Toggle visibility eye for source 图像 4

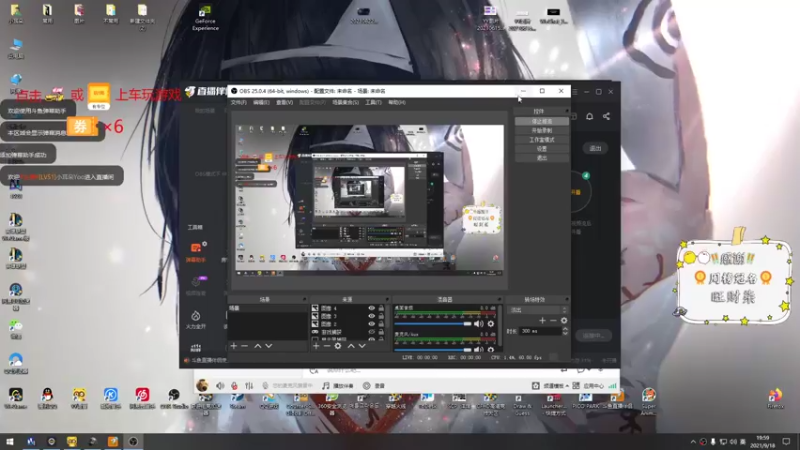(371, 308)
